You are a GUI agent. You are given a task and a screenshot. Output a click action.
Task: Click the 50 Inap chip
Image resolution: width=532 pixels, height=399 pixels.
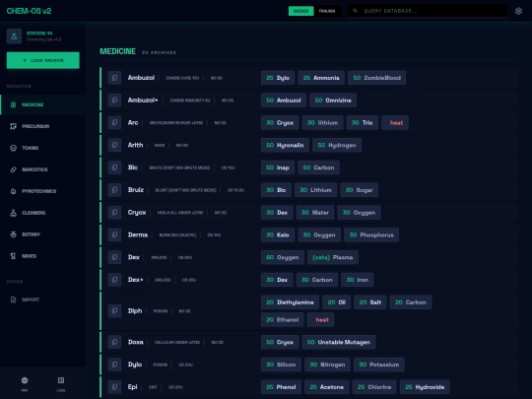pyautogui.click(x=278, y=167)
